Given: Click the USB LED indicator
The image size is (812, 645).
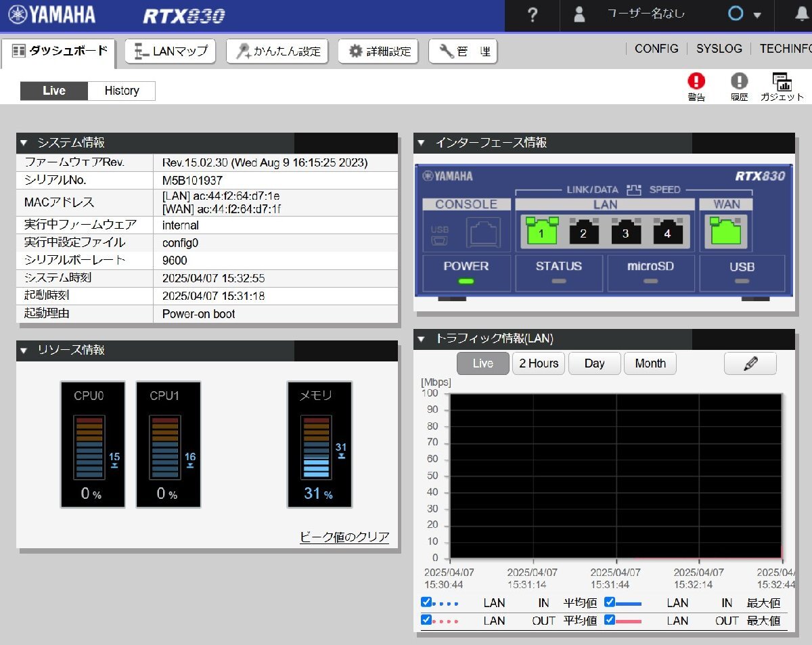Looking at the screenshot, I should click(x=742, y=281).
